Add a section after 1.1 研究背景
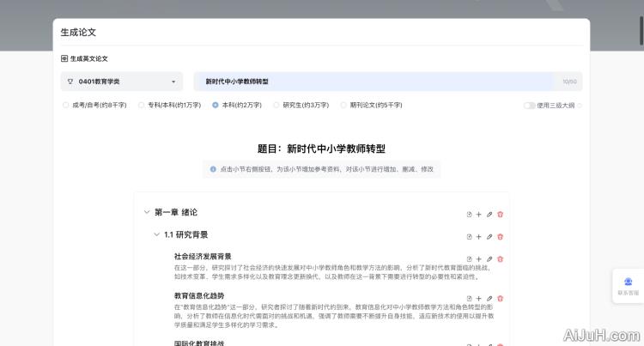The image size is (644, 346). click(x=478, y=237)
